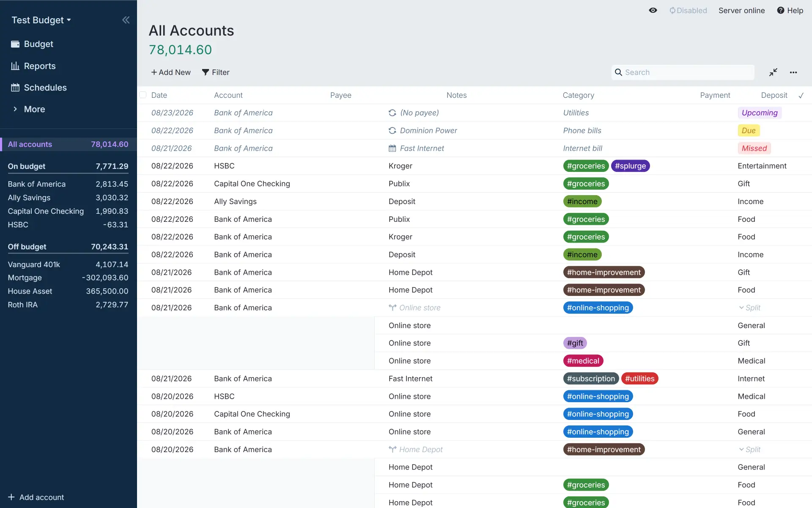Click the Missed status badge
Viewport: 812px width, 508px height.
tap(754, 148)
